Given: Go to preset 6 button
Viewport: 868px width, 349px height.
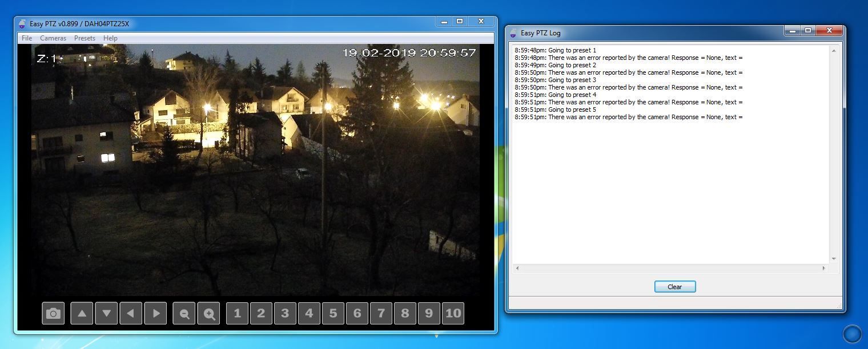Looking at the screenshot, I should pyautogui.click(x=357, y=314).
